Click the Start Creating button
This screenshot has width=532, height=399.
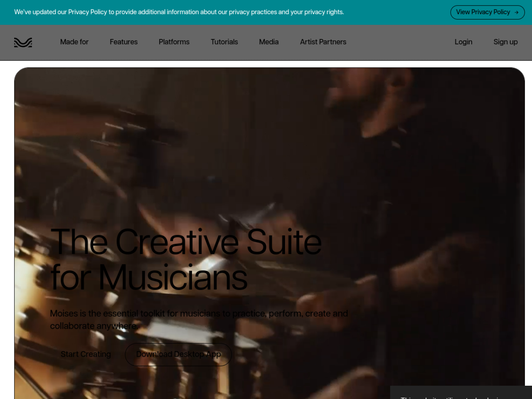(86, 355)
